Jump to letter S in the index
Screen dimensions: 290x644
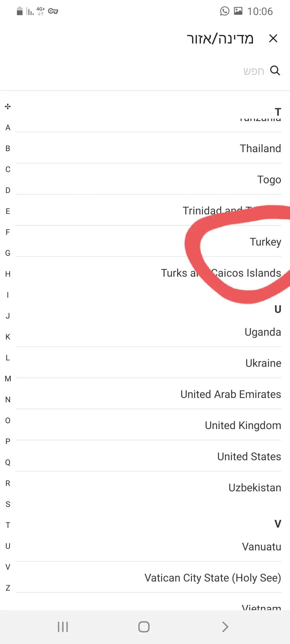click(8, 504)
